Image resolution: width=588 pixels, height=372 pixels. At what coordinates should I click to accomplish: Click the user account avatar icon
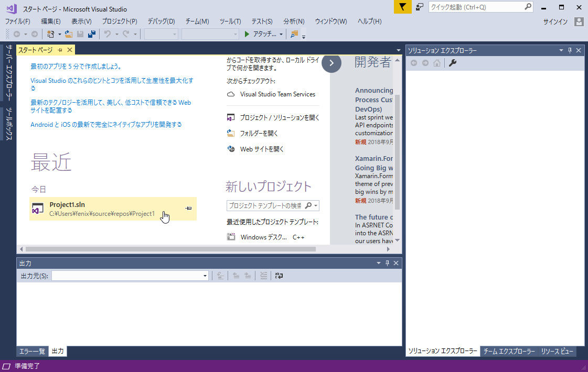pos(579,21)
